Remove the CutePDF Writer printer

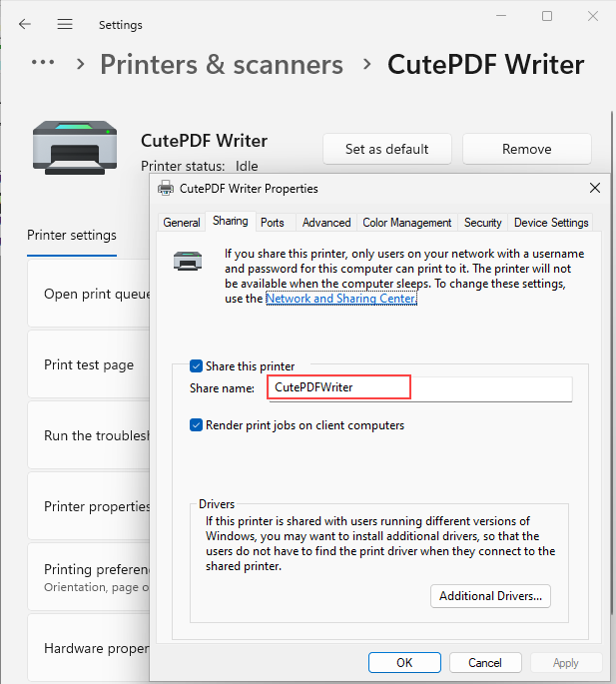click(526, 149)
